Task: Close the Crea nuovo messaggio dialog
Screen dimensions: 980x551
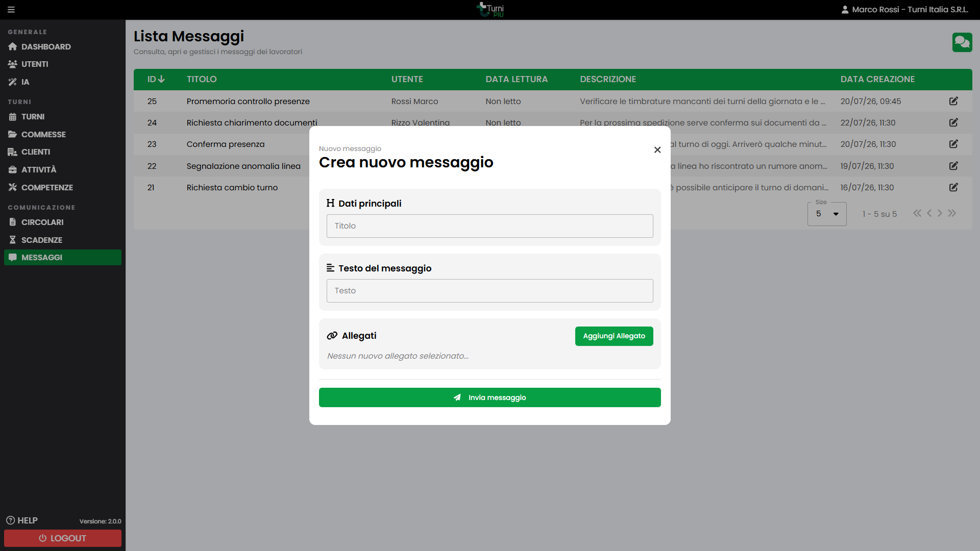Action: point(657,149)
